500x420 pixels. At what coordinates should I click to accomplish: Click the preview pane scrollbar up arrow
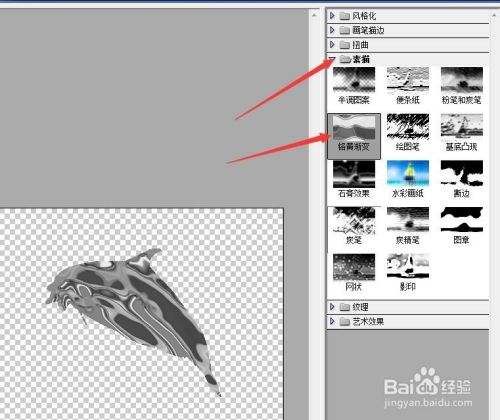click(x=314, y=15)
